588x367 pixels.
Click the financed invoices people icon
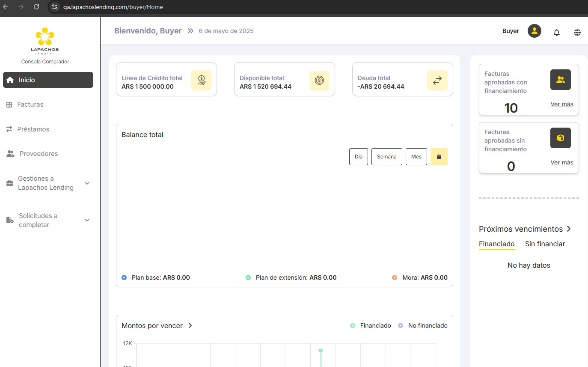[x=560, y=80]
